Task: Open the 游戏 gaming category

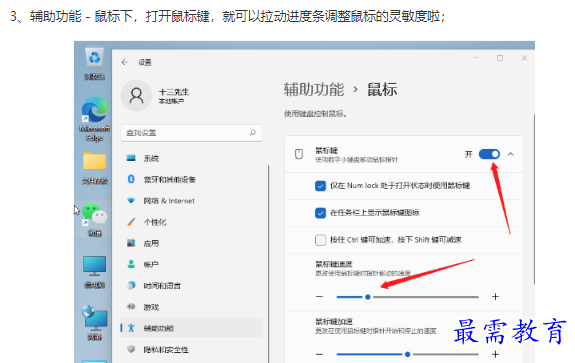Action: (x=191, y=307)
